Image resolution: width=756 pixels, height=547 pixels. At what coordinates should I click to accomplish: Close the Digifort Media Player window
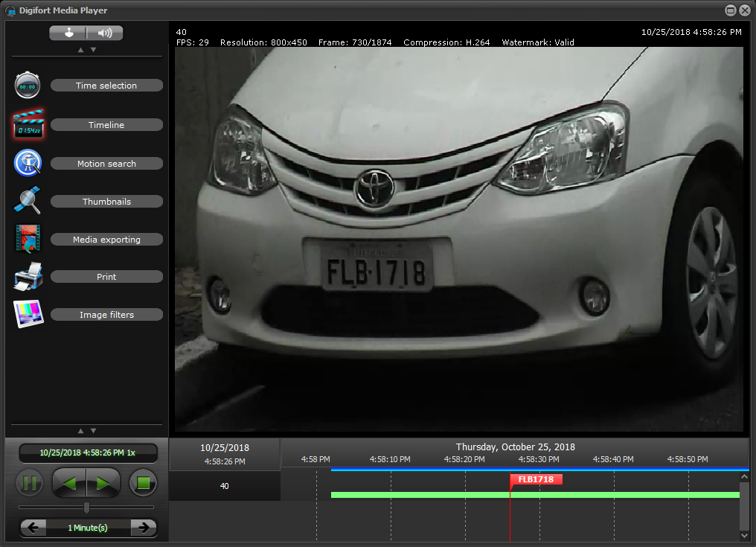click(745, 10)
